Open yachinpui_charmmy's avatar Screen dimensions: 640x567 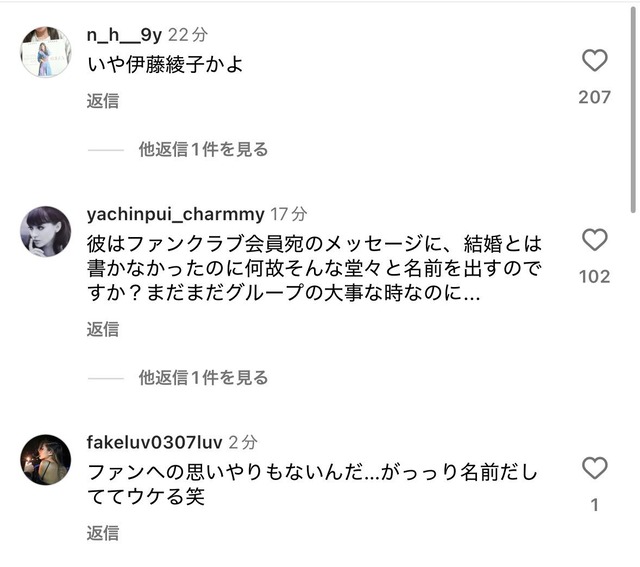pos(46,231)
